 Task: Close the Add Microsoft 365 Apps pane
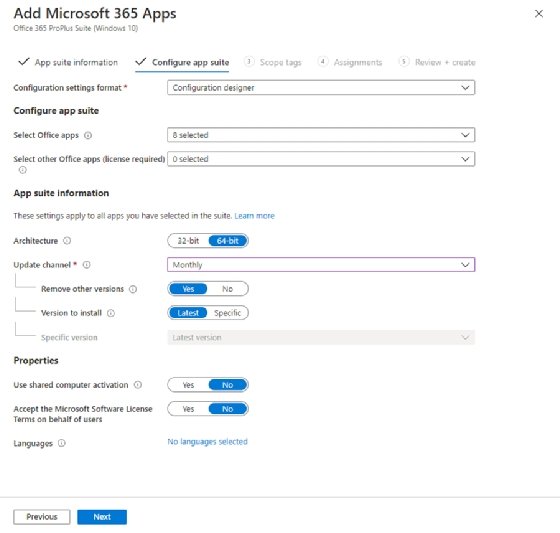point(539,14)
